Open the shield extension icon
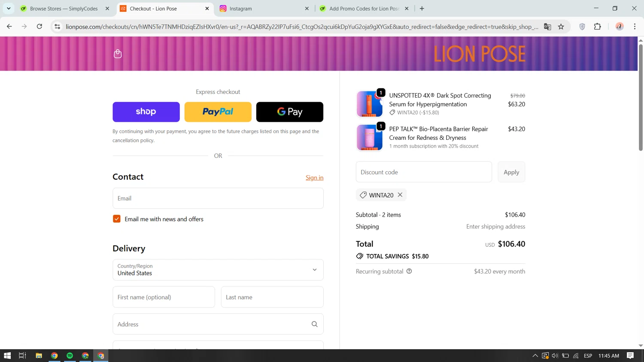Screen dimensions: 644x362 [582, 27]
